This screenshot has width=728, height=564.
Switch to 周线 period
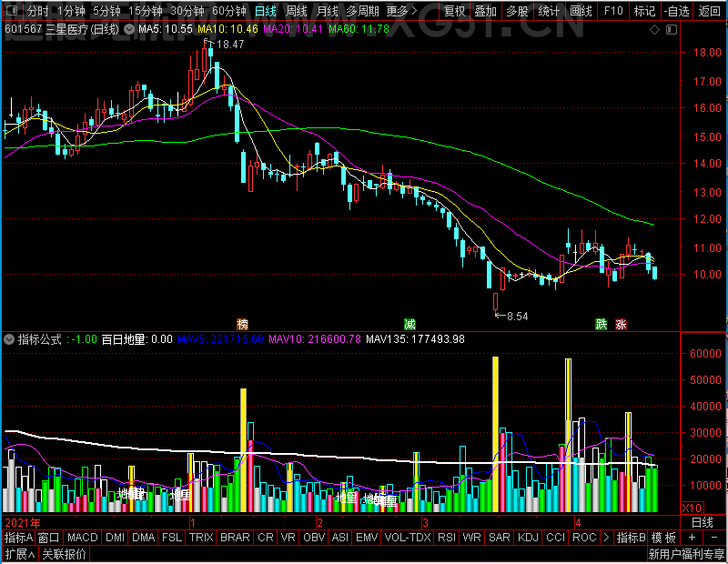297,11
